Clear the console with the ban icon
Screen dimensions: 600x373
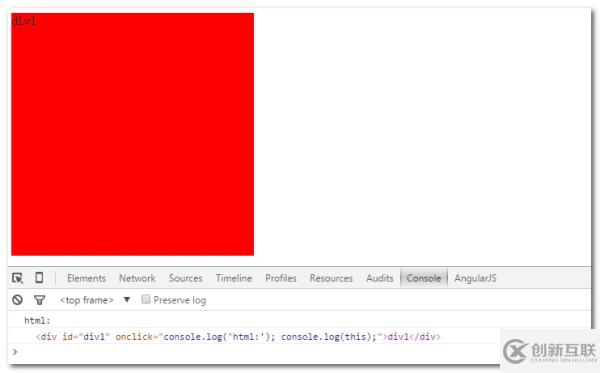pyautogui.click(x=17, y=300)
